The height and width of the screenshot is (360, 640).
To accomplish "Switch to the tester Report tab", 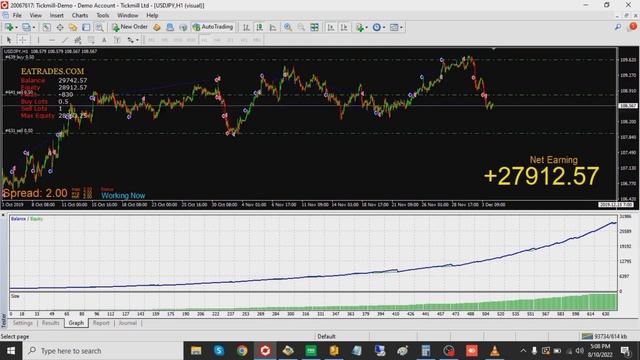I will point(101,323).
